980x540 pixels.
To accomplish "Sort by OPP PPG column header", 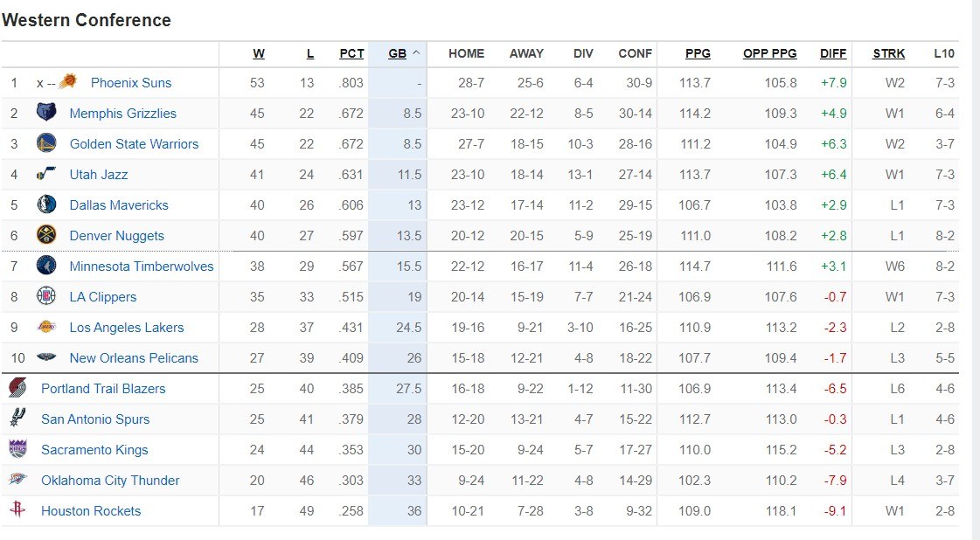I will (769, 53).
